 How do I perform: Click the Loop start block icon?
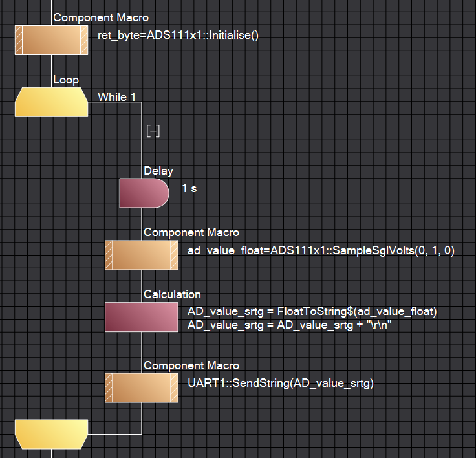pos(51,102)
